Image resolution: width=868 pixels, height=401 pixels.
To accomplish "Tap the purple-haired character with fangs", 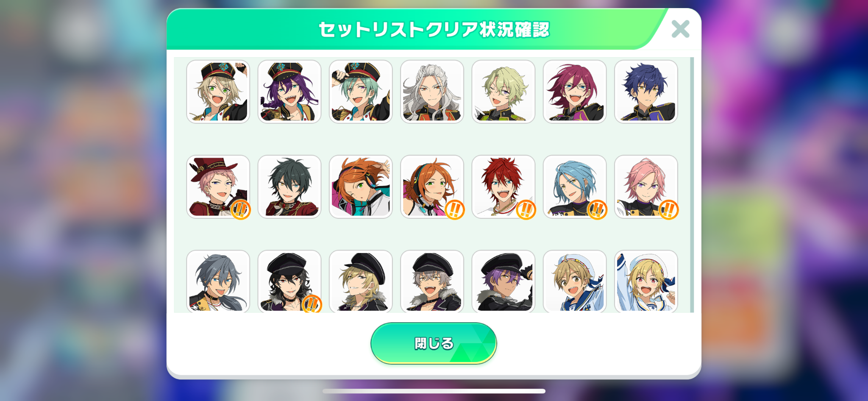I will pyautogui.click(x=289, y=92).
